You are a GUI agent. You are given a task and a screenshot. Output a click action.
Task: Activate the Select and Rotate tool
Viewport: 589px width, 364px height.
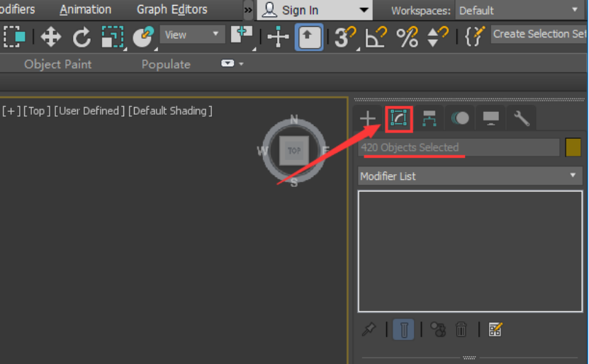82,37
